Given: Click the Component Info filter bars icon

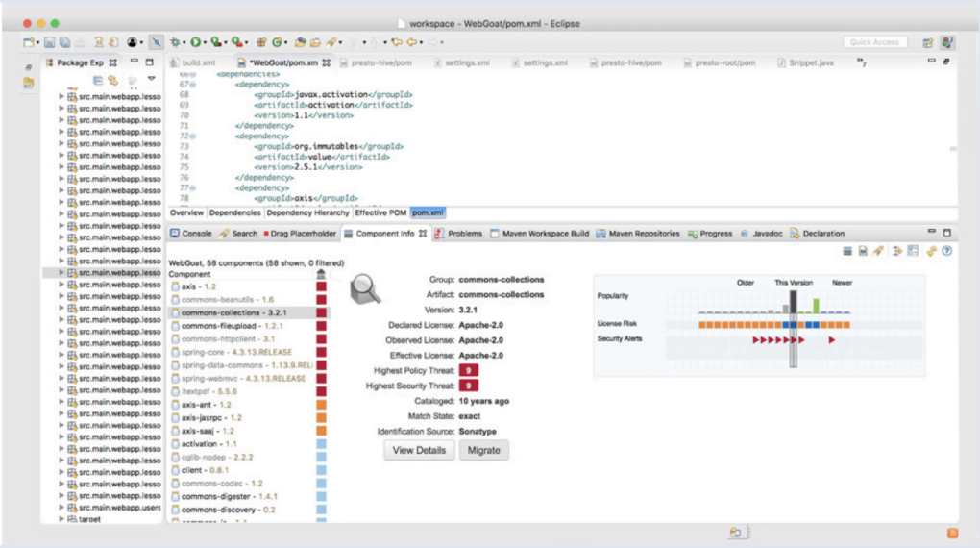Looking at the screenshot, I should pos(846,251).
